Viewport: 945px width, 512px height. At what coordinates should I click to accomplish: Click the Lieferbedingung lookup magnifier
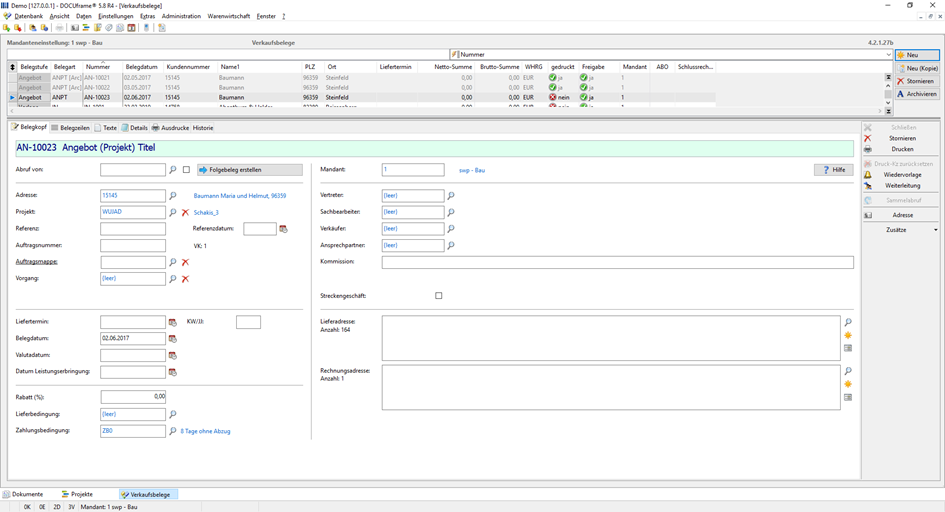click(172, 414)
